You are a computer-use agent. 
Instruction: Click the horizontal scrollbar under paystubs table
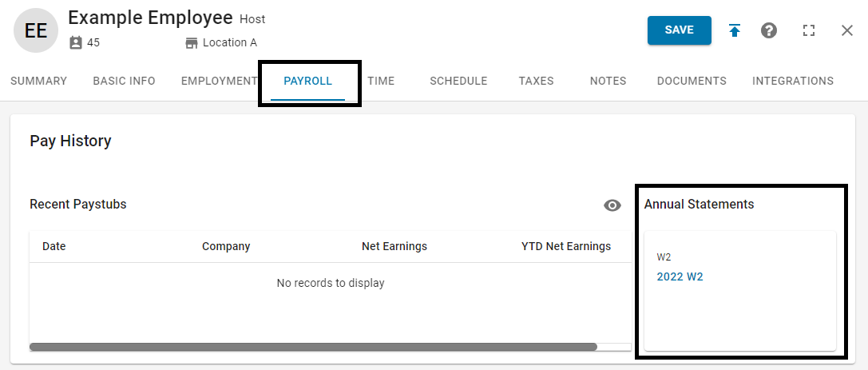point(313,347)
